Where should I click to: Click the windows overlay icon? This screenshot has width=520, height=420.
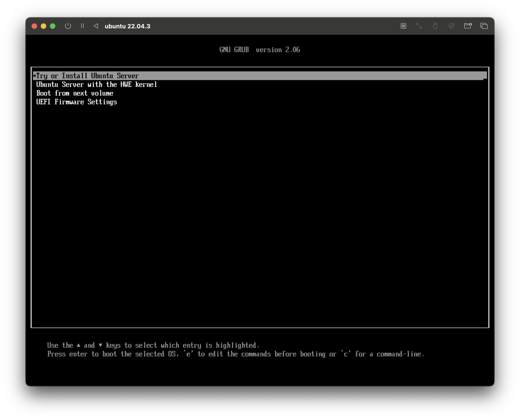coord(484,26)
